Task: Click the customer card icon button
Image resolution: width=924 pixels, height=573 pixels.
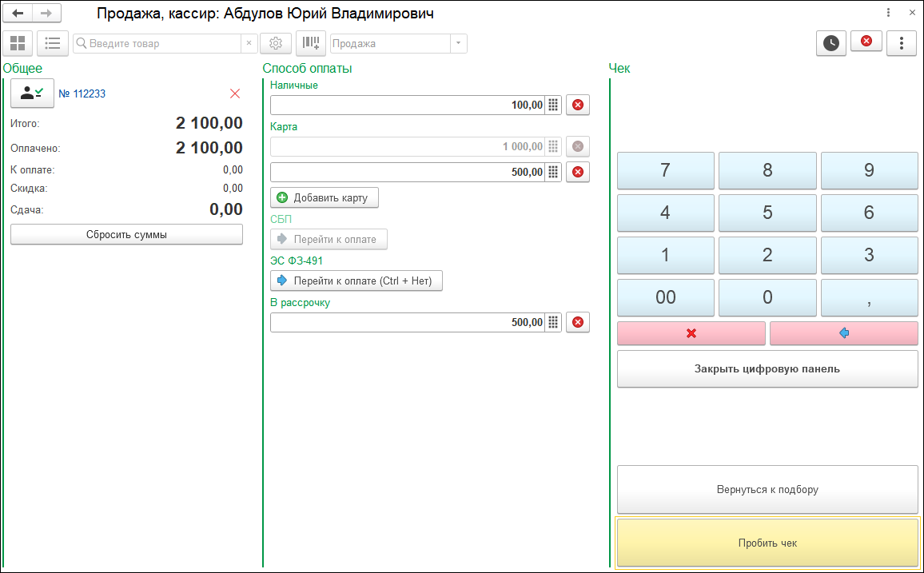Action: [32, 94]
